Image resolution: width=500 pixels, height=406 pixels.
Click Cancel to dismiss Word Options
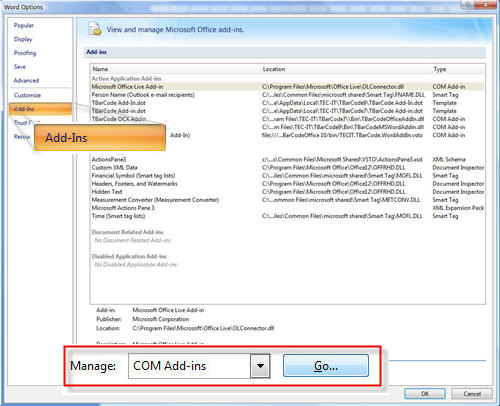point(472,394)
